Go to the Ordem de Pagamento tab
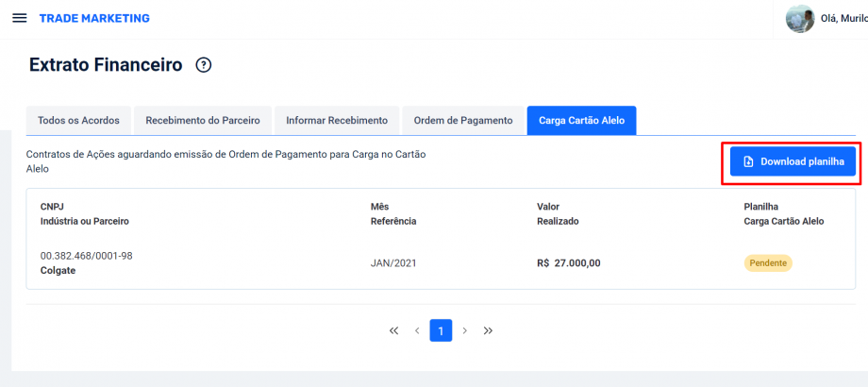868x387 pixels. 463,121
